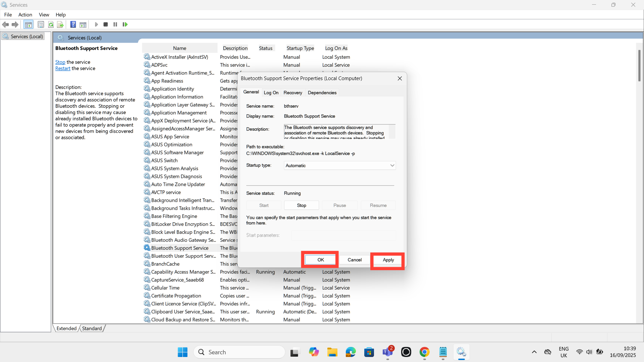644x362 pixels.
Task: Click the blue Help toolbar icon
Action: point(73,24)
